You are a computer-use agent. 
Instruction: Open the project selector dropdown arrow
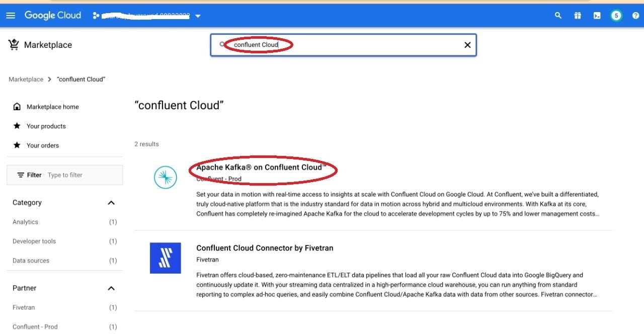click(x=198, y=16)
